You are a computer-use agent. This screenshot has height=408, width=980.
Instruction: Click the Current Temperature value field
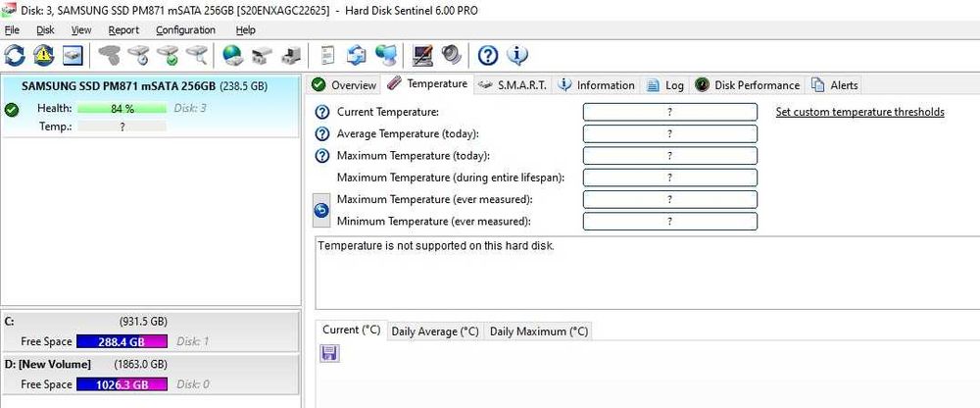(669, 112)
